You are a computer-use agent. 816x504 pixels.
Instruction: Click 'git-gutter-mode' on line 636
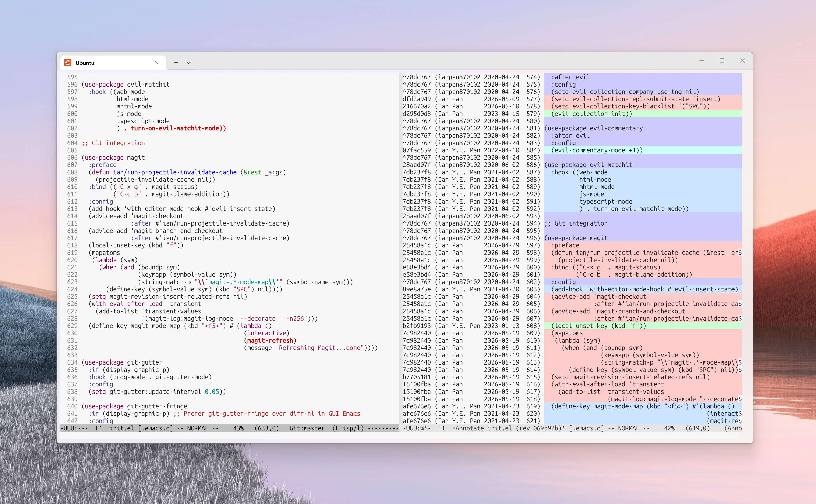click(182, 377)
